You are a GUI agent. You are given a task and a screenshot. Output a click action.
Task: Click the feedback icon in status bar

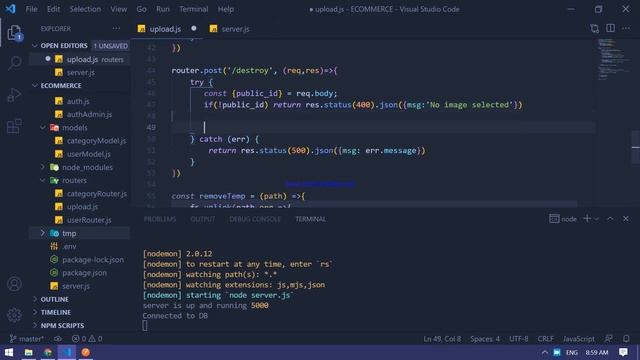tap(609, 339)
